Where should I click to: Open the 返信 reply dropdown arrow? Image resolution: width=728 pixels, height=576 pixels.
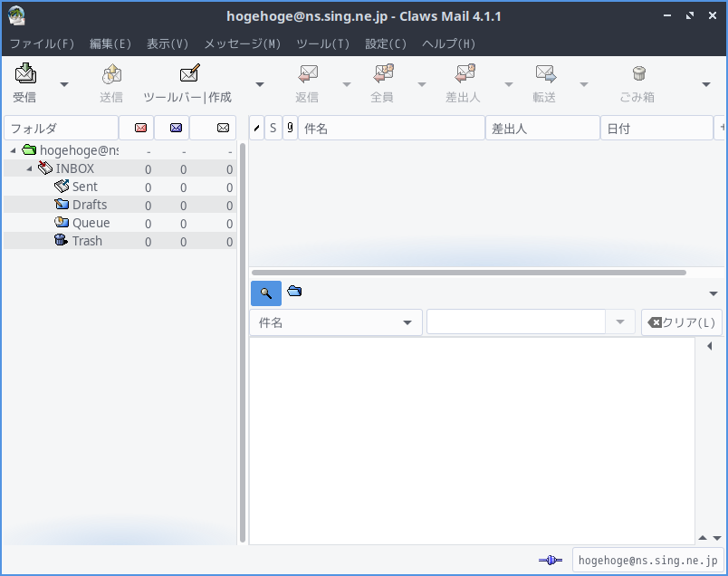347,84
